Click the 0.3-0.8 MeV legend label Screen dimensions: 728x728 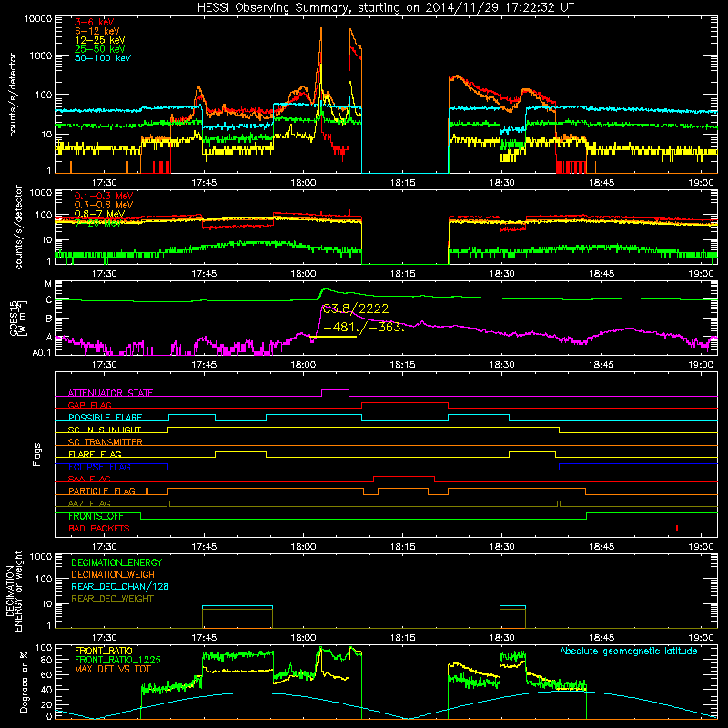104,205
